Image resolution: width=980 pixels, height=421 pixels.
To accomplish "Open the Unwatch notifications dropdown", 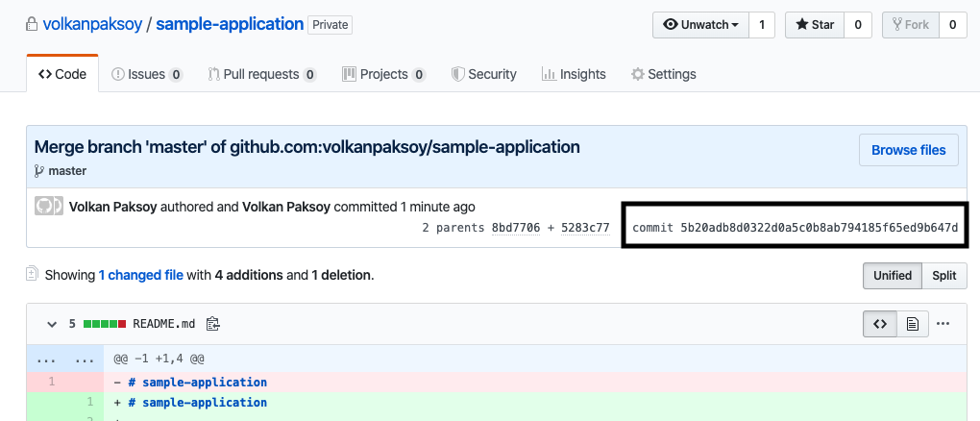I will pyautogui.click(x=700, y=25).
